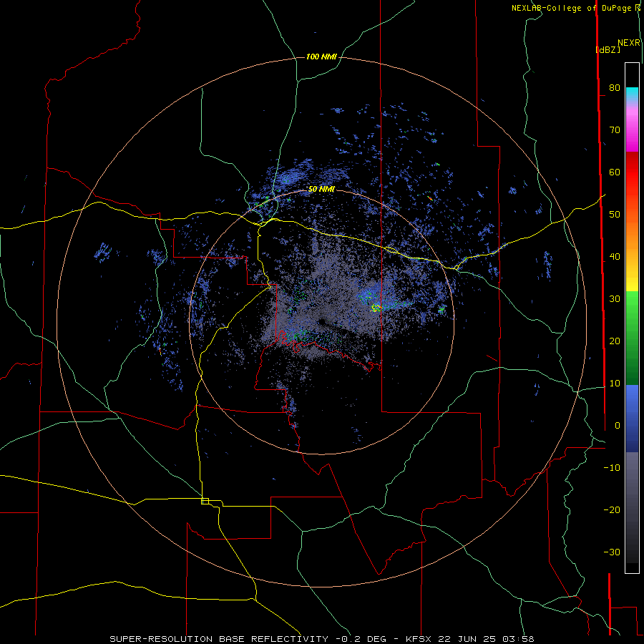Click the 40 value on the dBZ scale
Image resolution: width=644 pixels, height=644 pixels.
pos(615,257)
